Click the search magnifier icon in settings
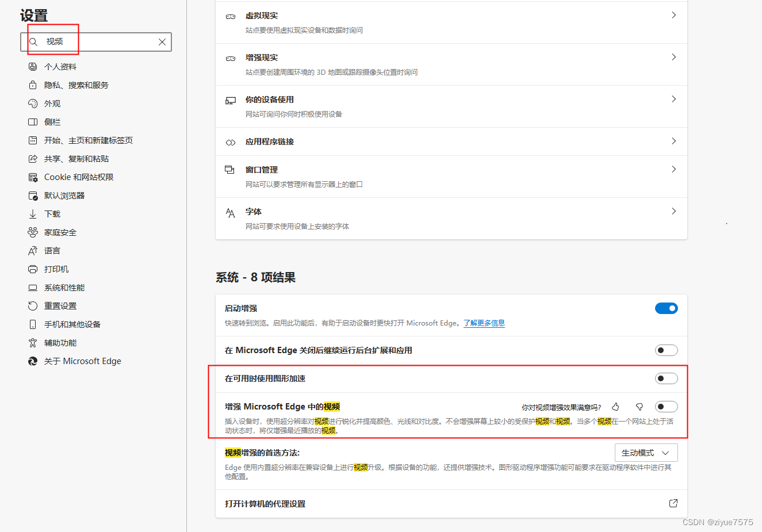This screenshot has height=532, width=762. [33, 42]
